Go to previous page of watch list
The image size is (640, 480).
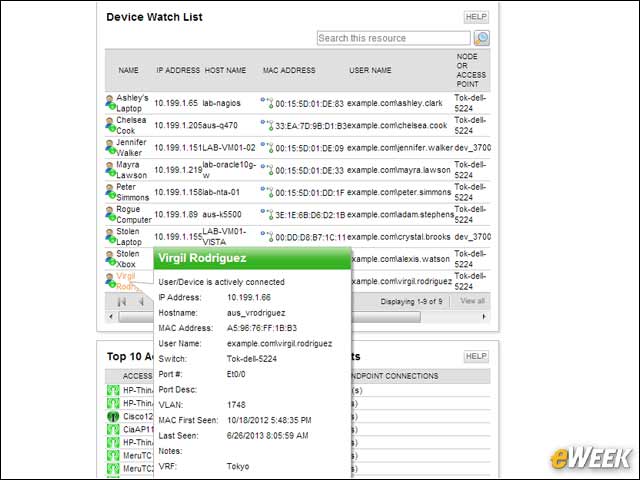[141, 302]
